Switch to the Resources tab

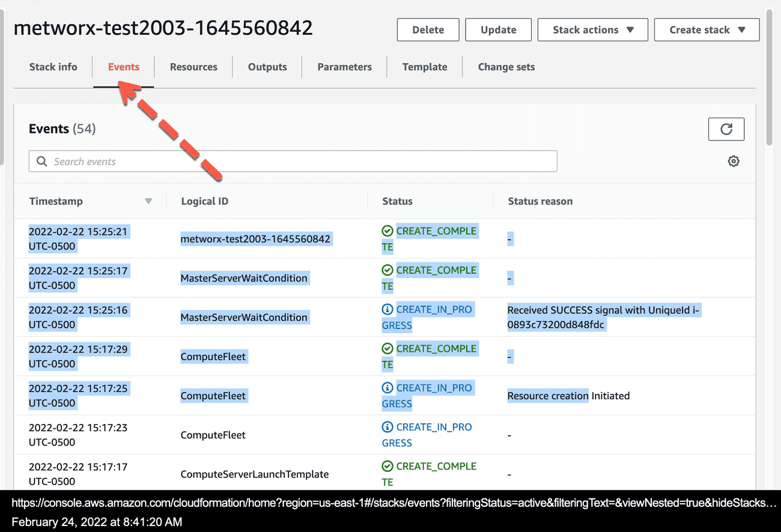[193, 67]
